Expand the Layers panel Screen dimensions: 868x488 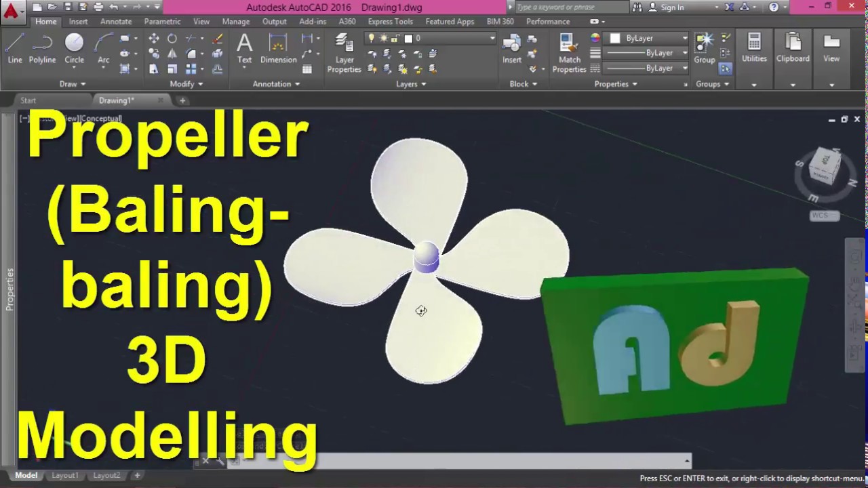412,84
